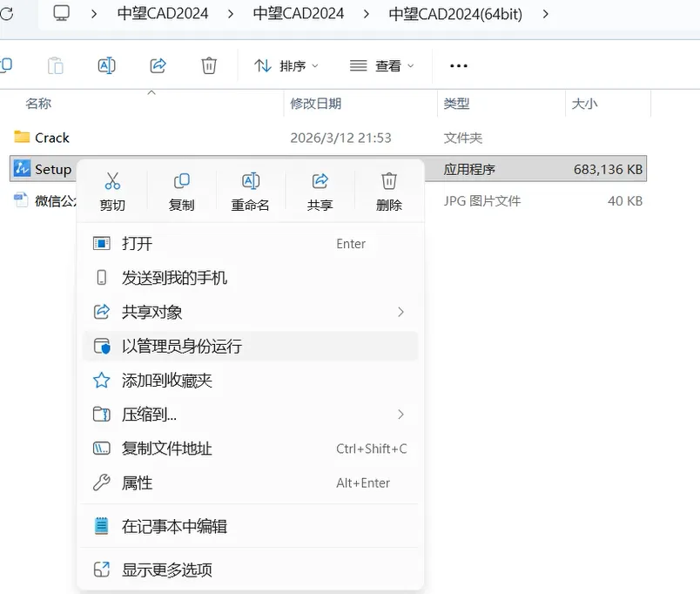This screenshot has height=594, width=700.
Task: Open the three-dots more options menu
Action: pos(459,65)
